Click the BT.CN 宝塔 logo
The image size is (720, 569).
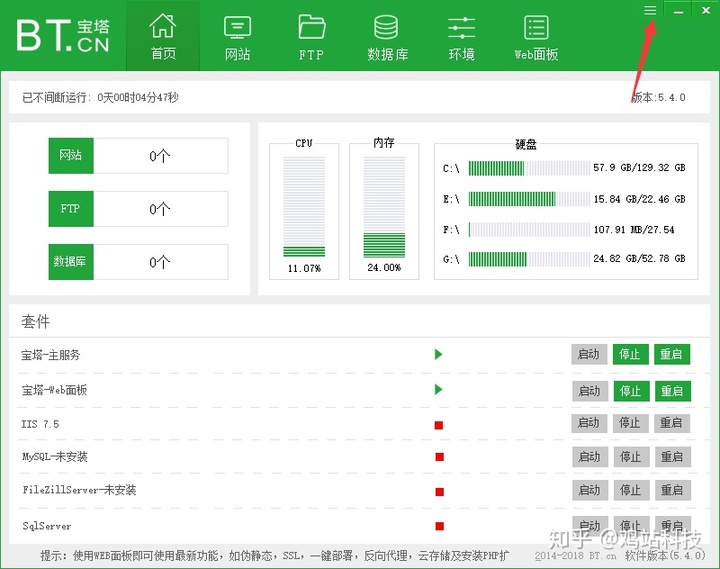coord(63,35)
